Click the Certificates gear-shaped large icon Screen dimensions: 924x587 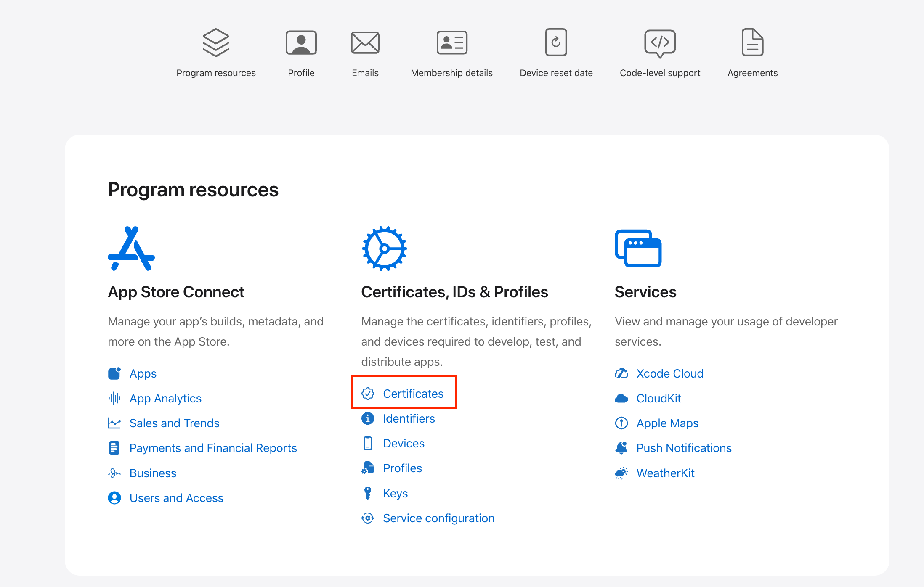point(384,249)
